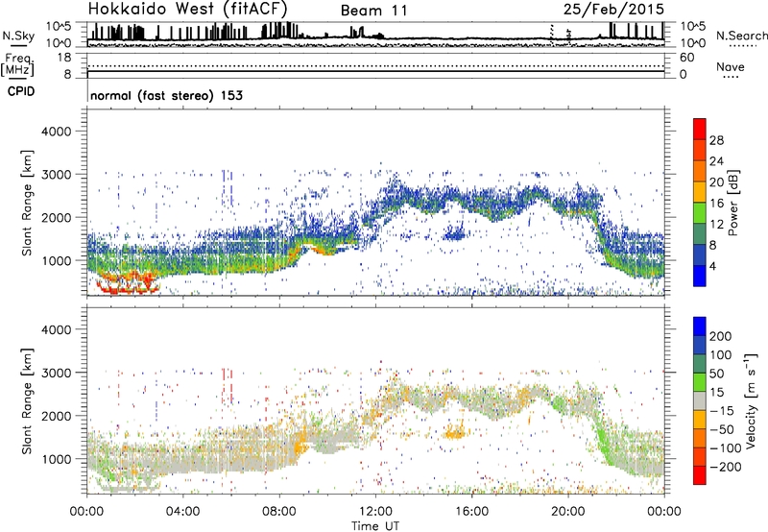Click the "16" power colorbar label
Viewport: 768px width, 532px height.
click(x=716, y=204)
